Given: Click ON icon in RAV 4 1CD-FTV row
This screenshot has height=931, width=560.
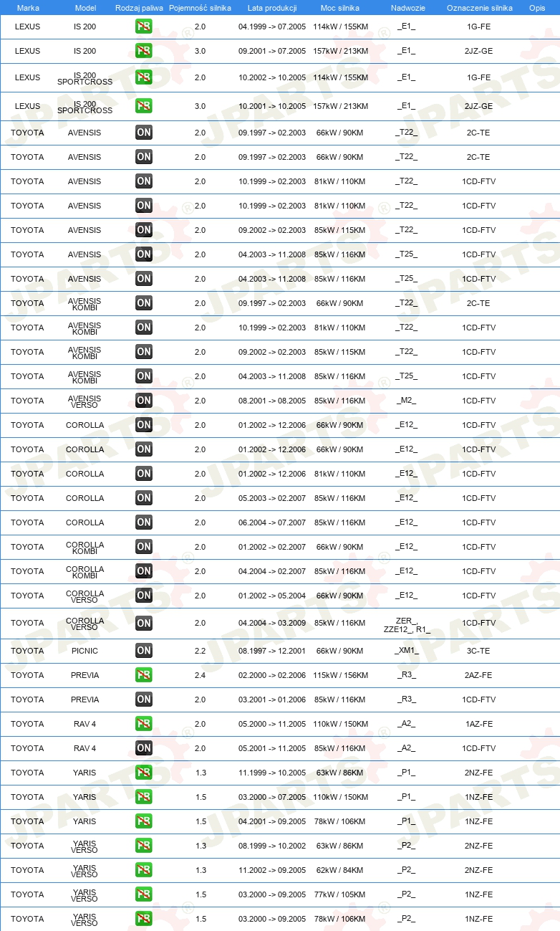Looking at the screenshot, I should click(x=144, y=748).
